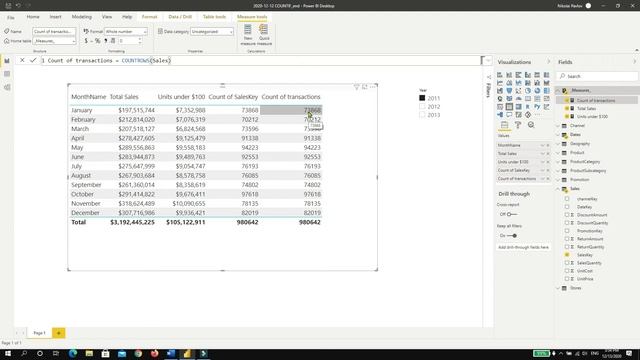This screenshot has width=640, height=360.
Task: Click the decimal places stepper field
Action: pyautogui.click(x=130, y=41)
